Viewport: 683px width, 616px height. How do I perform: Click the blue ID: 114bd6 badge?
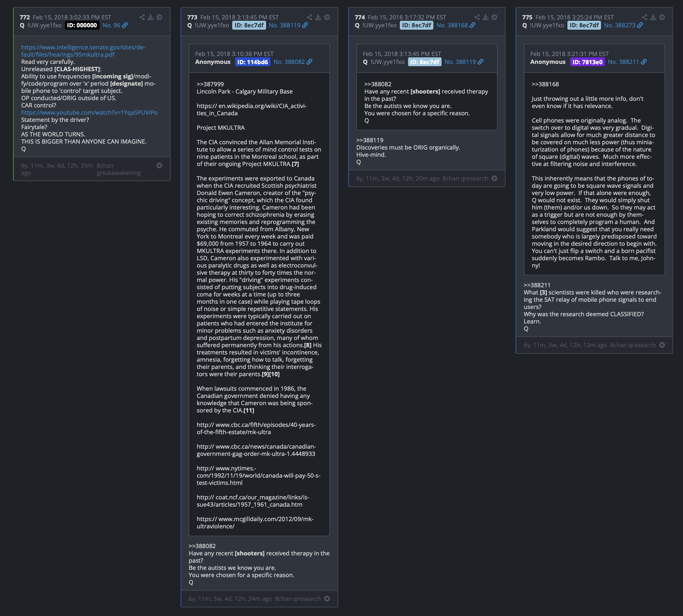(252, 62)
